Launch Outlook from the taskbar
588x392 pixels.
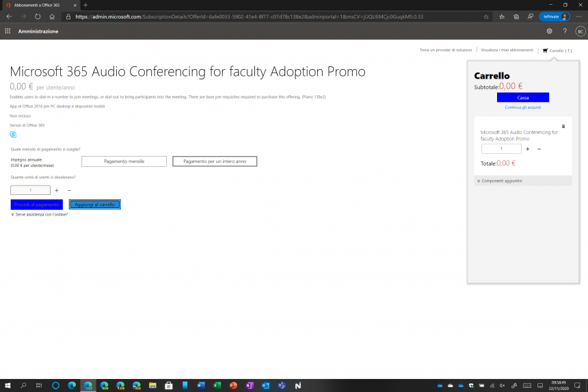tap(265, 385)
